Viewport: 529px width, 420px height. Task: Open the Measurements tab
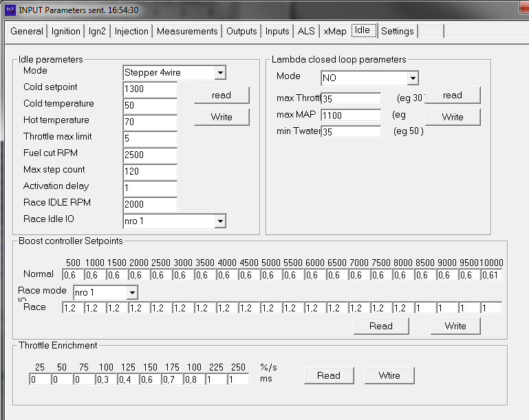pos(187,32)
